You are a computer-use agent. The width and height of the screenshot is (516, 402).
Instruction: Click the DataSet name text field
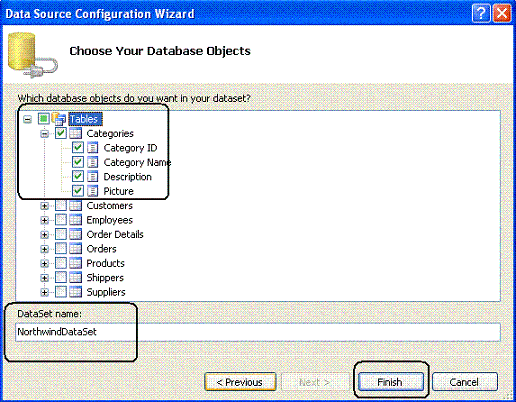258,332
